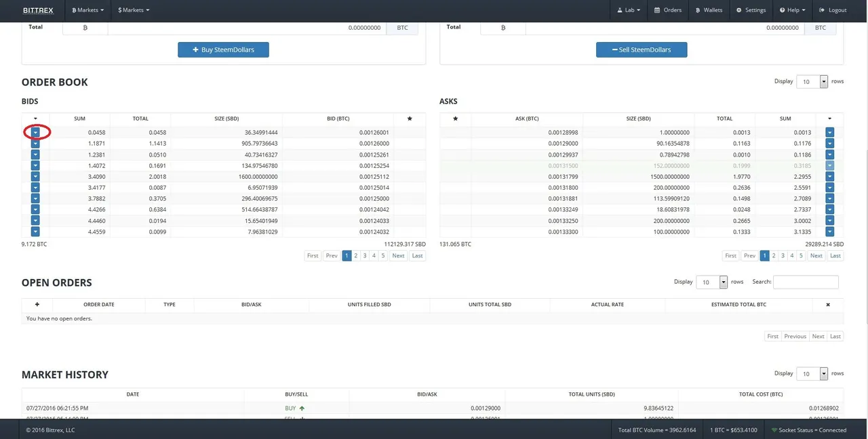Click the Sell SteemDollars button

point(642,49)
